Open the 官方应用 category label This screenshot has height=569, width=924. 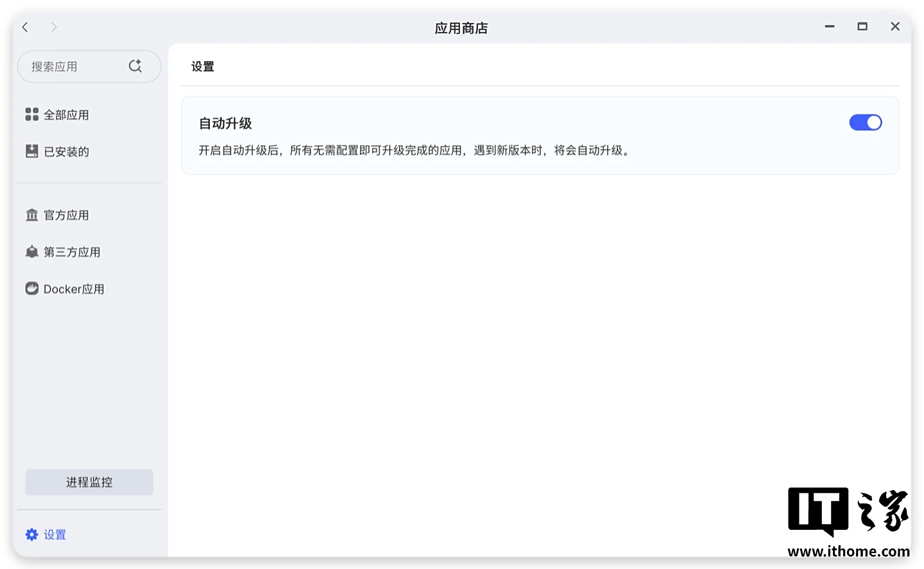(x=66, y=215)
